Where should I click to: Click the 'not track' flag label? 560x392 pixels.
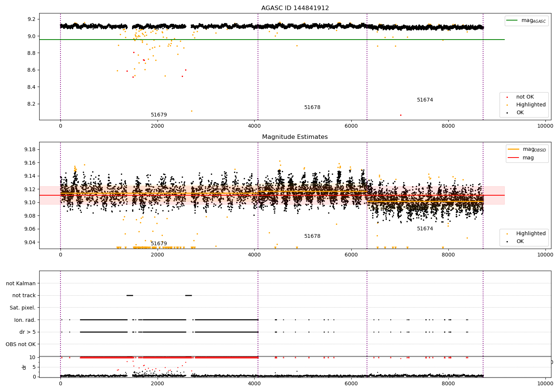pyautogui.click(x=24, y=296)
